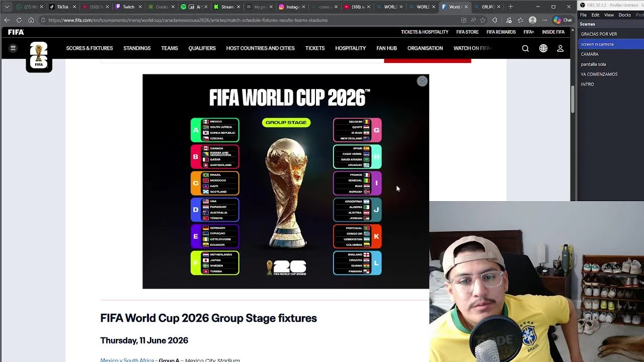Click Inside FIFA top link
Viewport: 644px width, 362px height.
pos(553,32)
